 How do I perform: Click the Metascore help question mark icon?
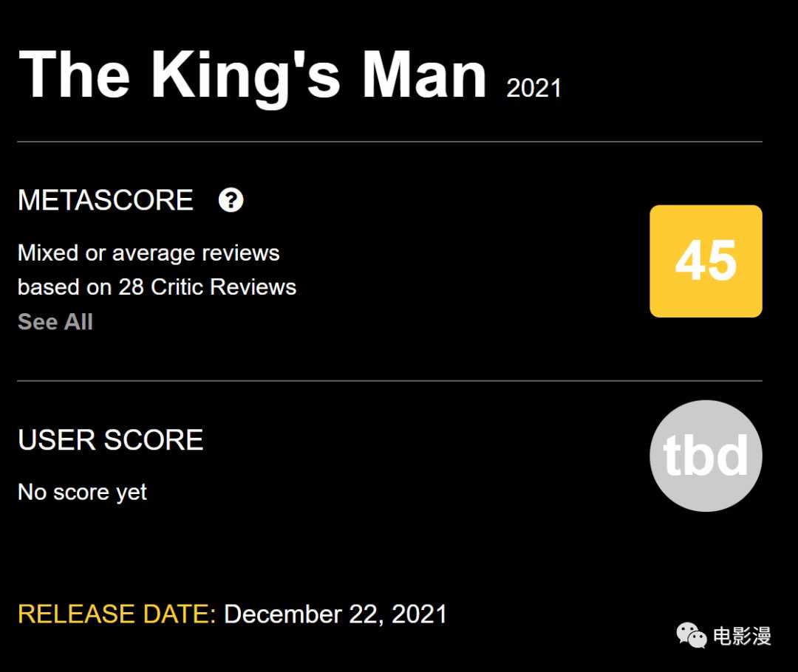[231, 200]
